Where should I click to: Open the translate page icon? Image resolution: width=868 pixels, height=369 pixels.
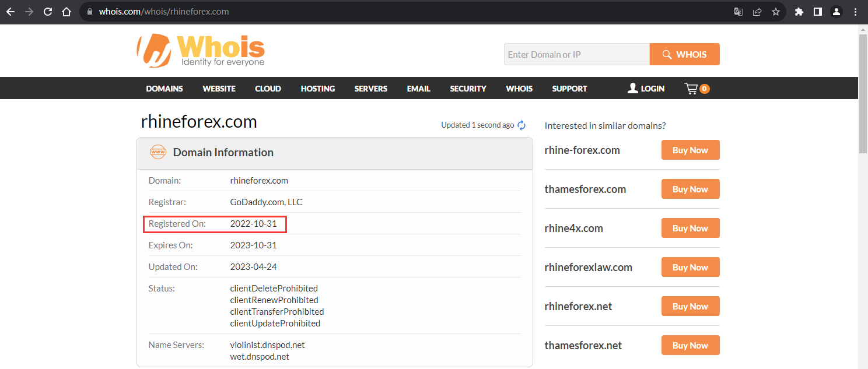point(738,12)
